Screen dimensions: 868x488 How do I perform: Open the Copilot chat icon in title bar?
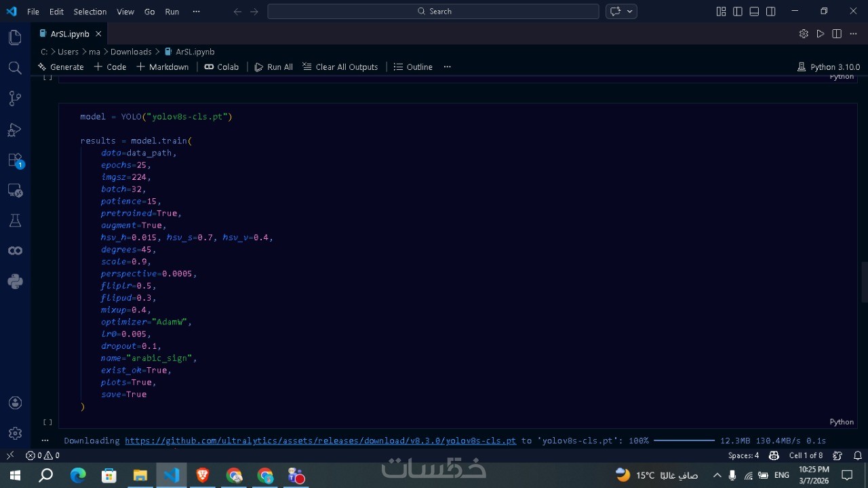point(616,12)
